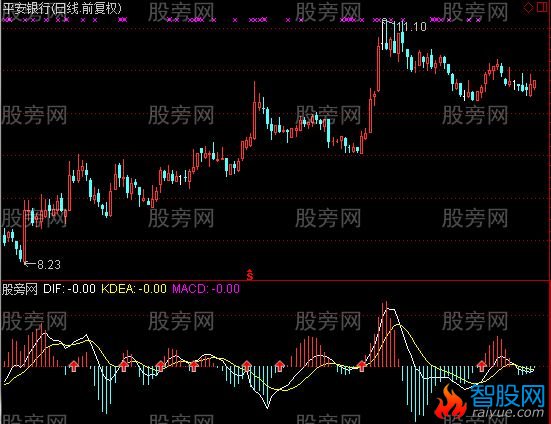551x424 pixels.
Task: Click the KDEA: -0.00 indicator value
Action: pos(134,289)
